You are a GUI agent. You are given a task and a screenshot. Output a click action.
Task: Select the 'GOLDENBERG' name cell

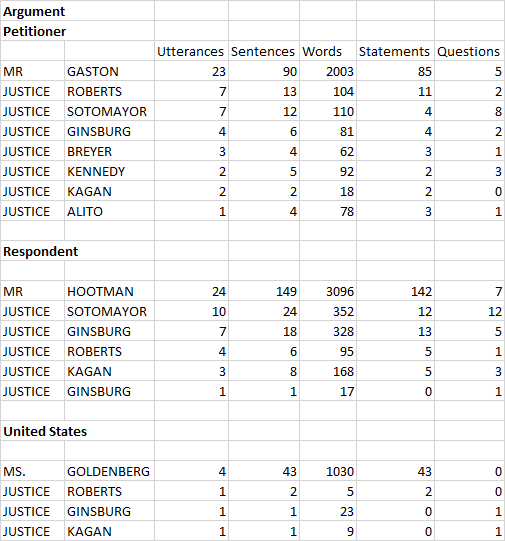(108, 471)
